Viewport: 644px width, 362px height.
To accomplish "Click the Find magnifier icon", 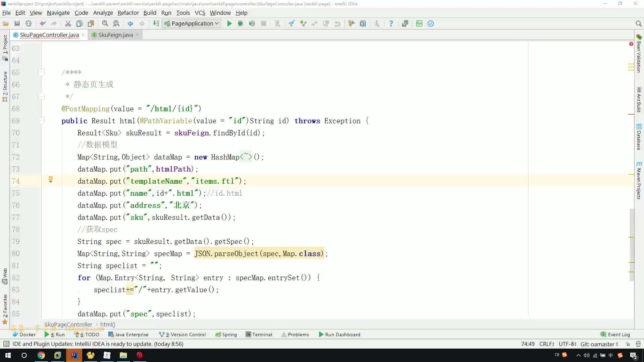I will (105, 23).
